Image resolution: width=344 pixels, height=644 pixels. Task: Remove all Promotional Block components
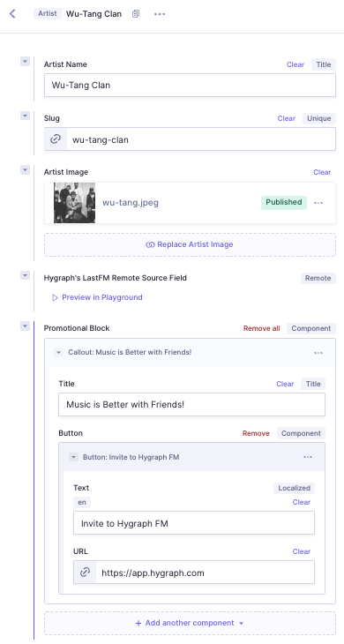(x=261, y=328)
